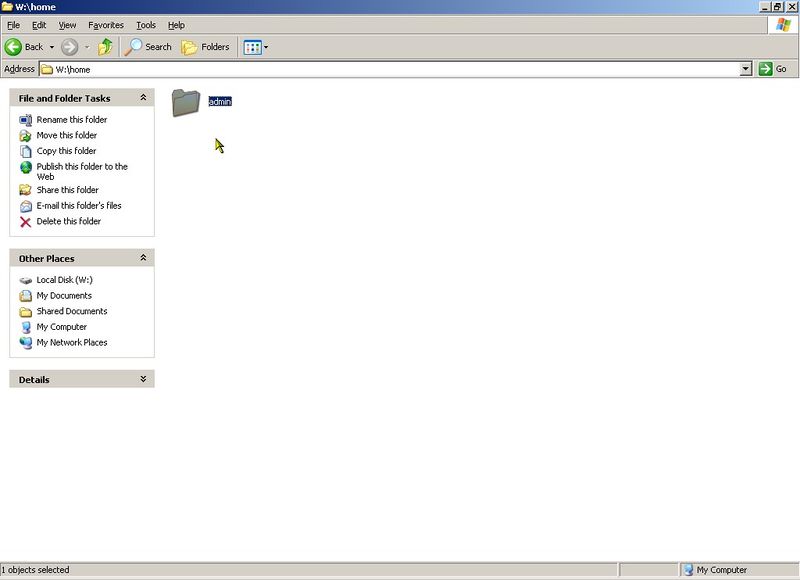Click the Local Disk drive icon
This screenshot has height=580, width=800.
tap(26, 281)
